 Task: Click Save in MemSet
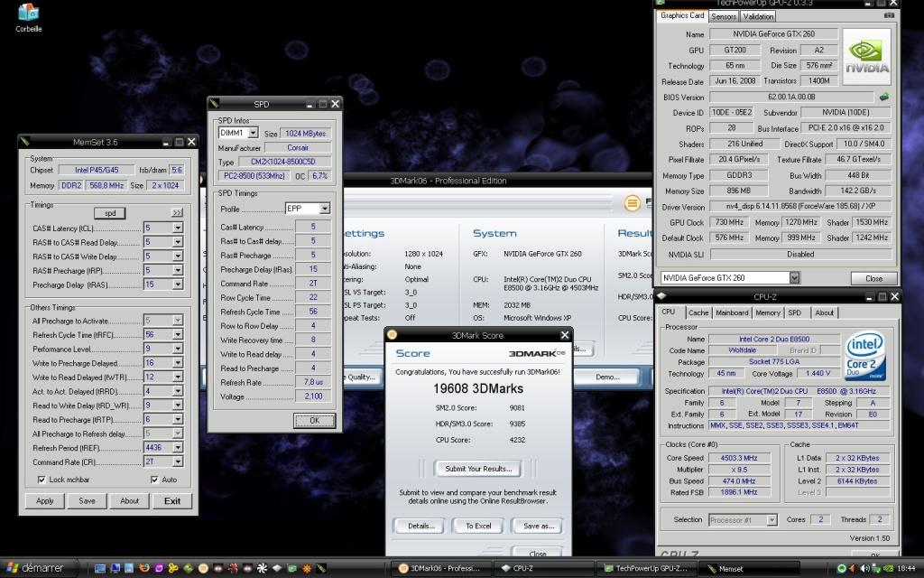(87, 500)
